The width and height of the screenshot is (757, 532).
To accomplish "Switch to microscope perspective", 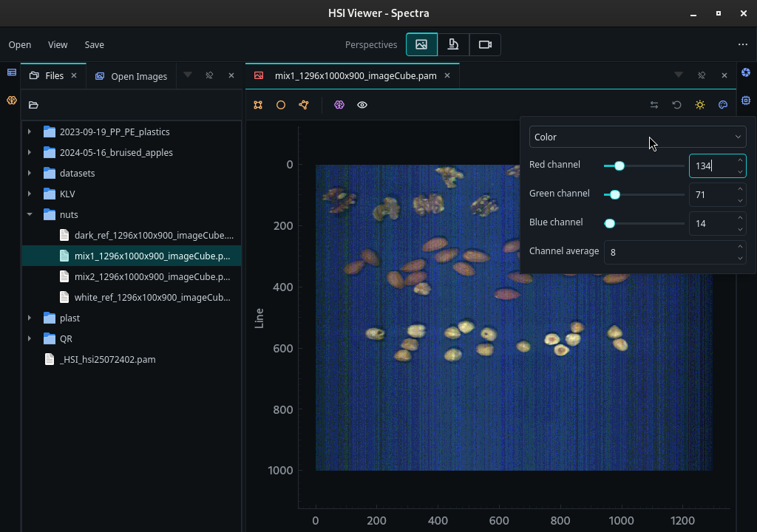I will (453, 44).
